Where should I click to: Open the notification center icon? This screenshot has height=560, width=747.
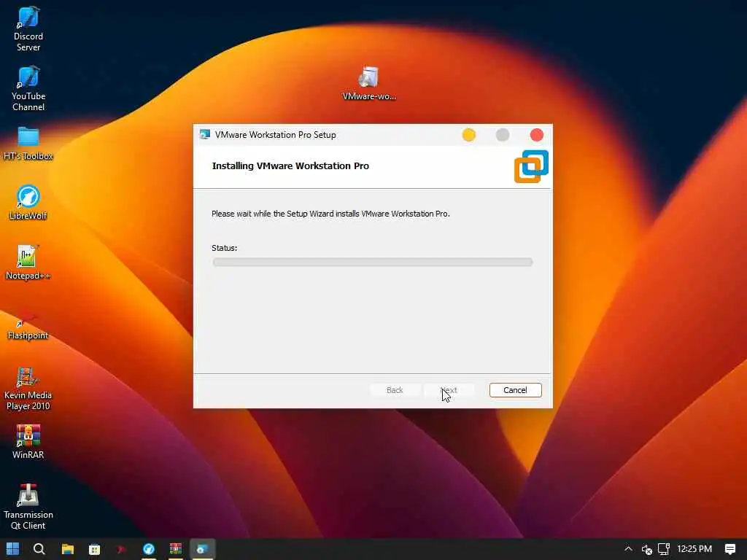729,549
